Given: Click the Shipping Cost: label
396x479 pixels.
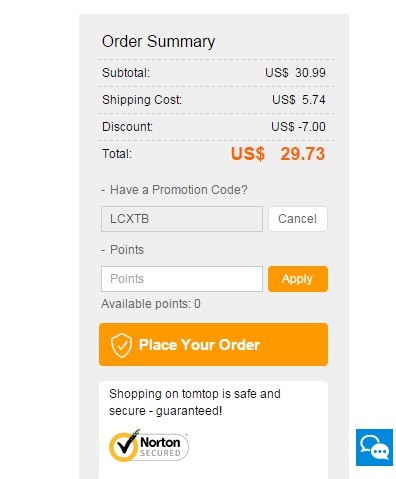Looking at the screenshot, I should 142,100.
